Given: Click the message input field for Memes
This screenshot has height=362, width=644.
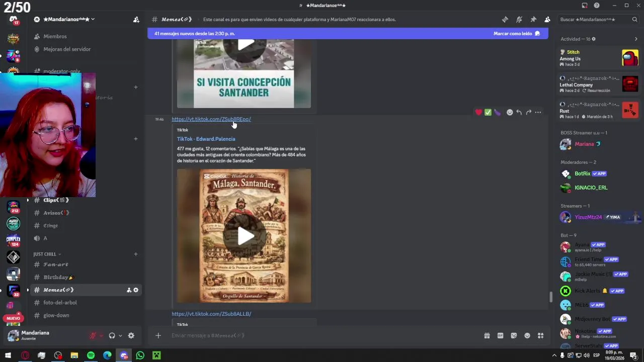Looking at the screenshot, I should [x=322, y=335].
